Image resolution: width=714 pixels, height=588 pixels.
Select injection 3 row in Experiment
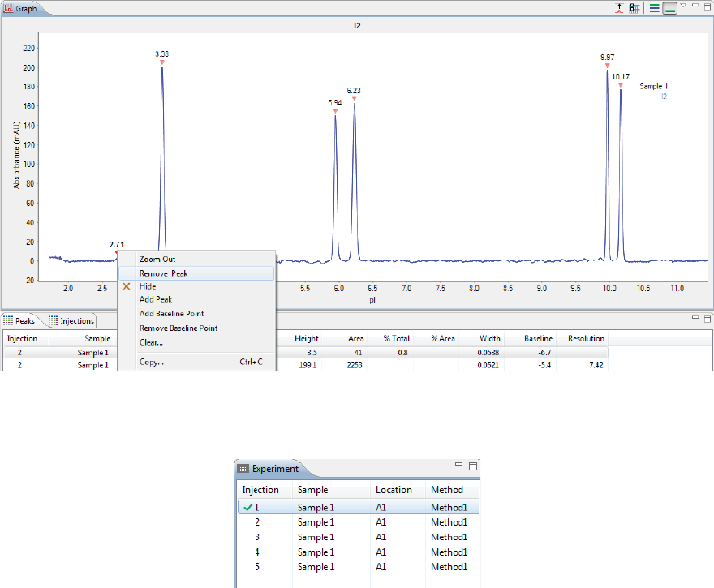coord(359,537)
